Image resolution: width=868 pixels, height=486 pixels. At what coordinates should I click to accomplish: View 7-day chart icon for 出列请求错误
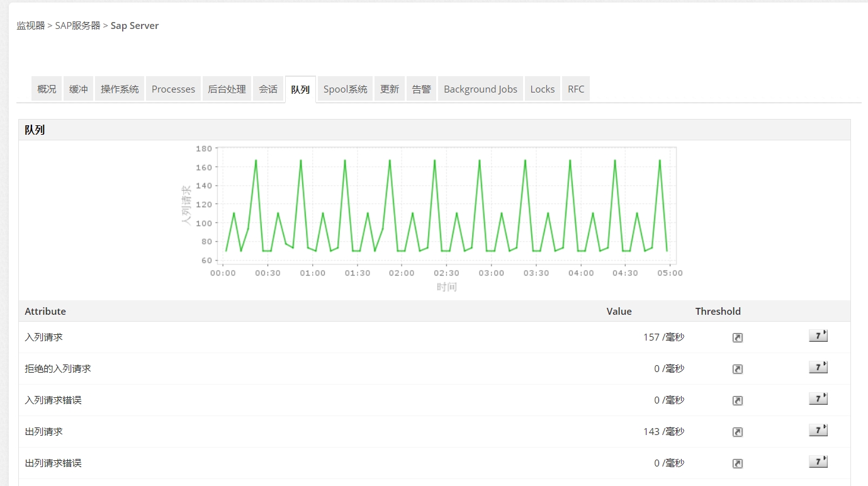tap(818, 462)
